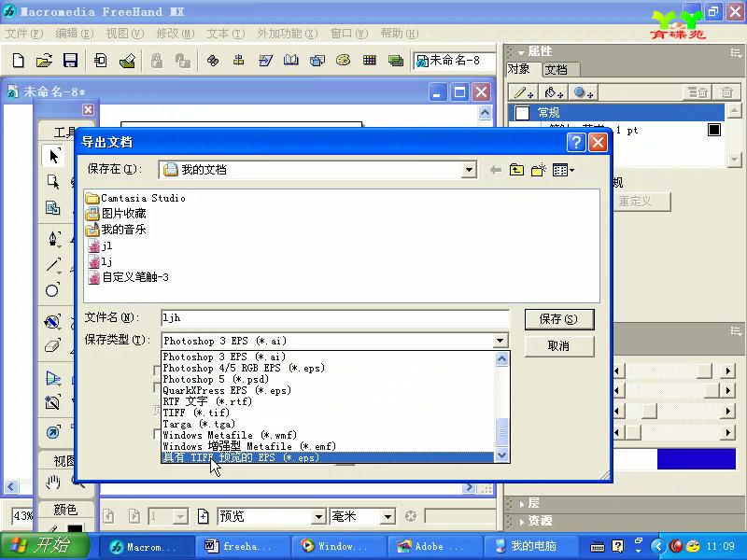Select QuarkXPress EPS (*.eps) format

click(x=328, y=390)
